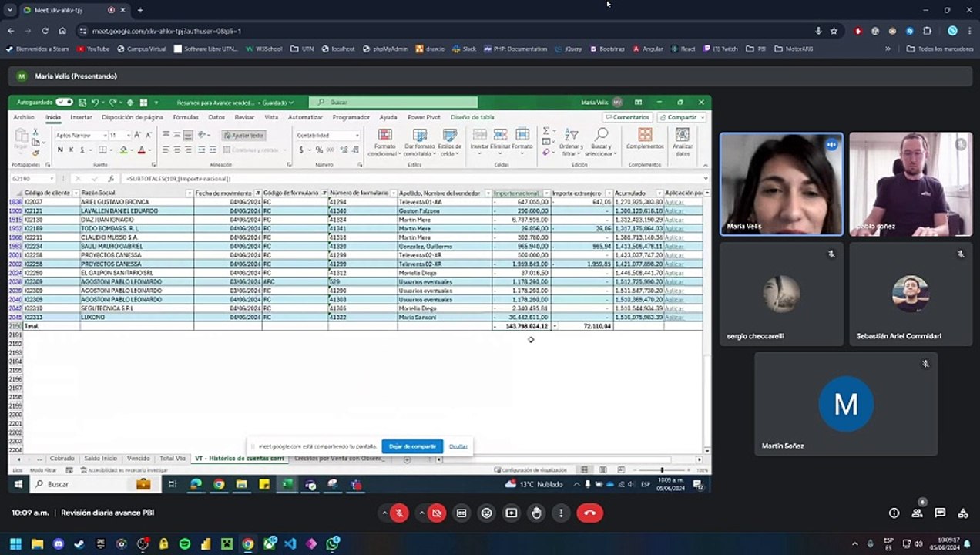Open Spotify from the Windows taskbar

[184, 544]
